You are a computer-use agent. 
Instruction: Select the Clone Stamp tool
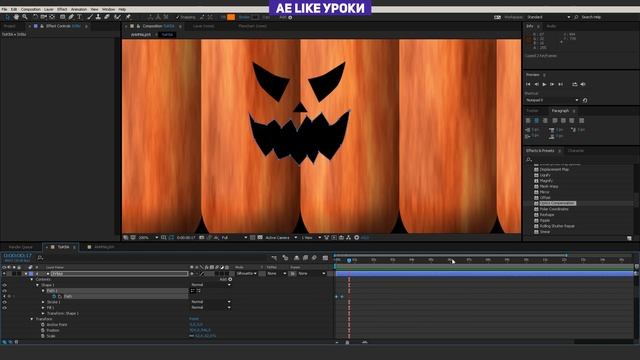[x=98, y=17]
